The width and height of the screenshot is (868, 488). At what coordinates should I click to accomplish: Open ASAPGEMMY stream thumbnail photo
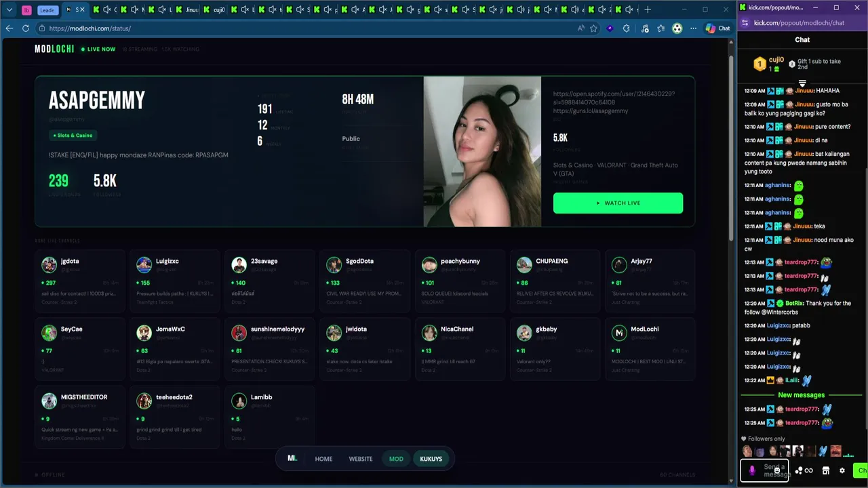click(x=482, y=151)
